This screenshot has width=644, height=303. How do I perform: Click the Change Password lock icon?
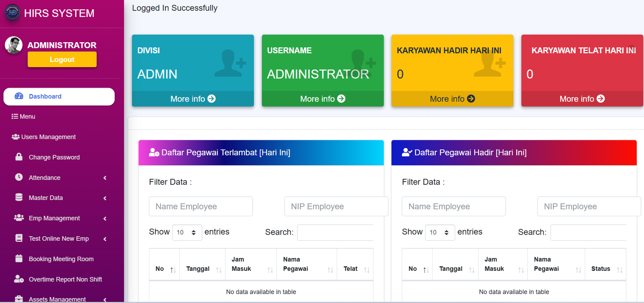pyautogui.click(x=19, y=157)
